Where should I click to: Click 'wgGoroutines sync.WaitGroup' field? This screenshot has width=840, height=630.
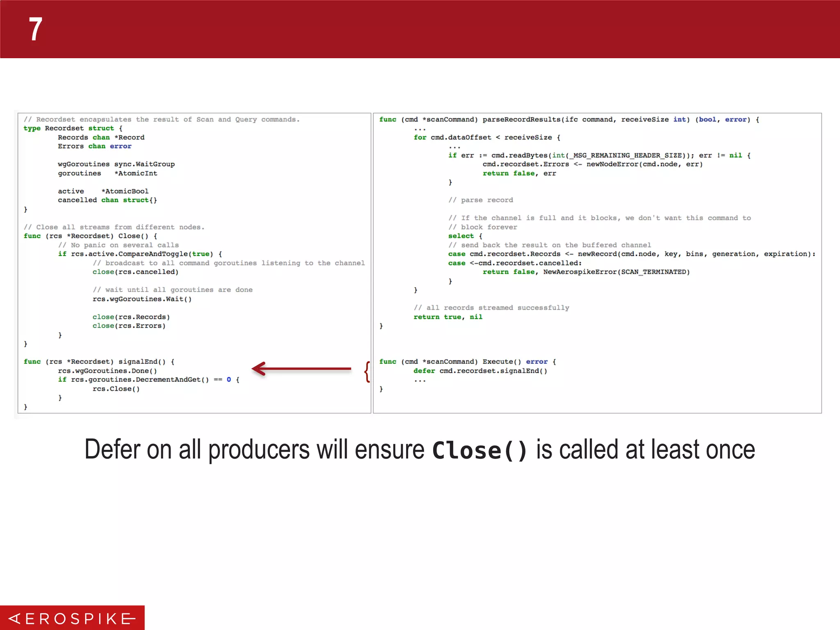(x=116, y=164)
